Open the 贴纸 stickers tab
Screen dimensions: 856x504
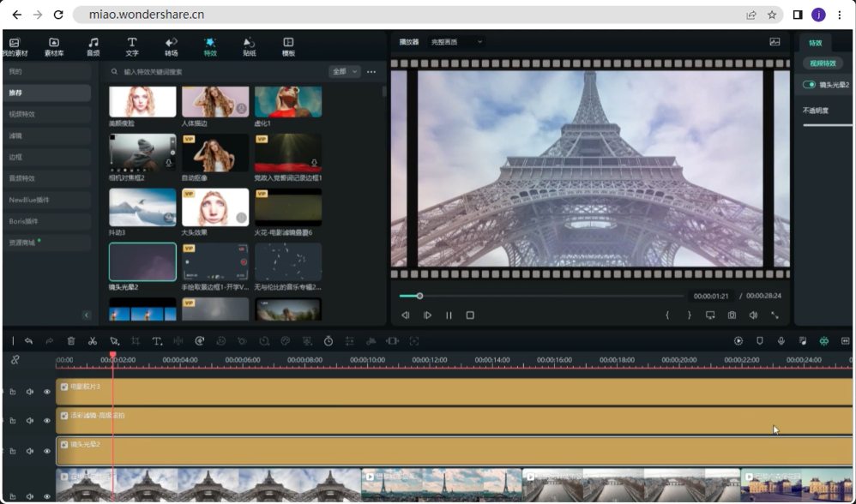click(x=249, y=47)
